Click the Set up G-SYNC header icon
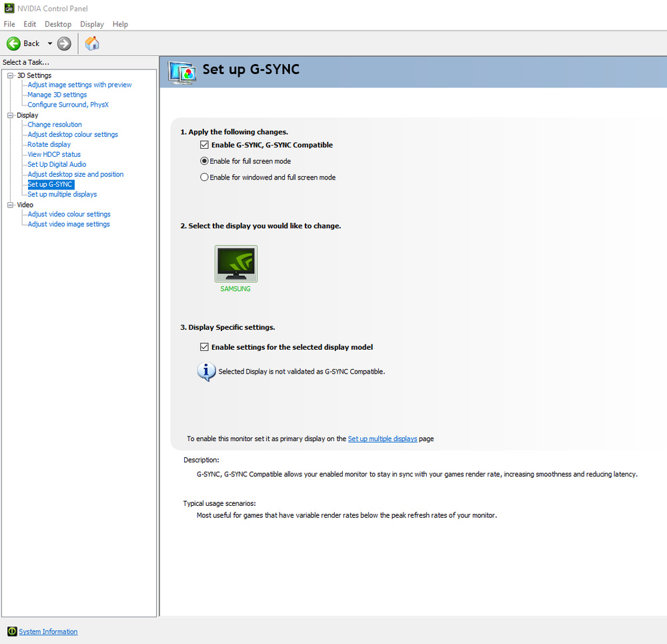This screenshot has height=644, width=667. [181, 71]
